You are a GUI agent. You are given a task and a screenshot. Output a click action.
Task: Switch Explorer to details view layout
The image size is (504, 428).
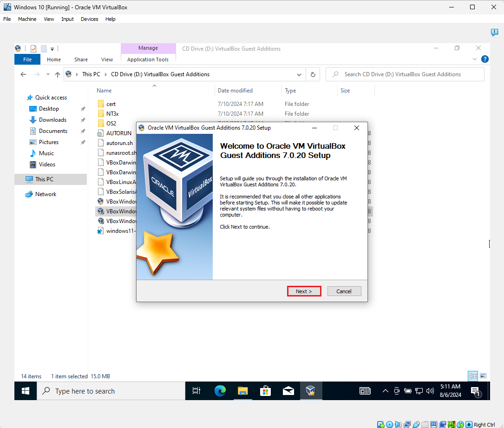tap(473, 375)
